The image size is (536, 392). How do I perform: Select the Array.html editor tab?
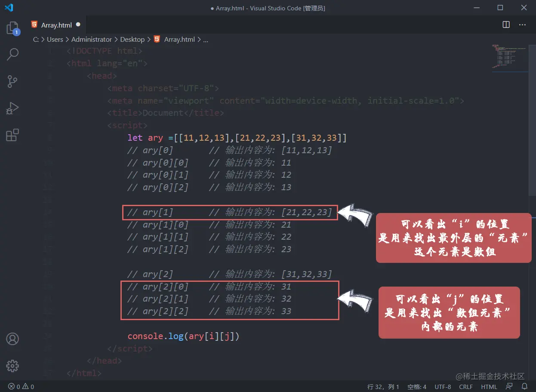click(x=56, y=25)
